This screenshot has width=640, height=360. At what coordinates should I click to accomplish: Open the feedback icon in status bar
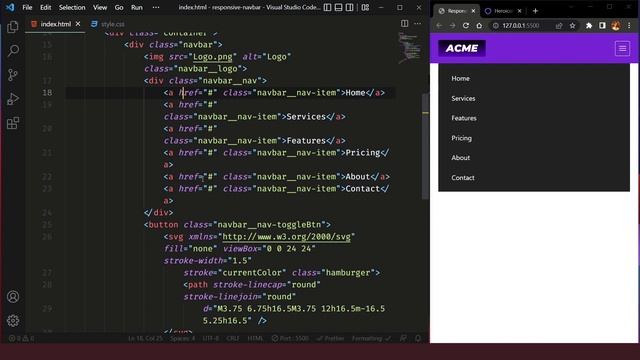tap(403, 338)
